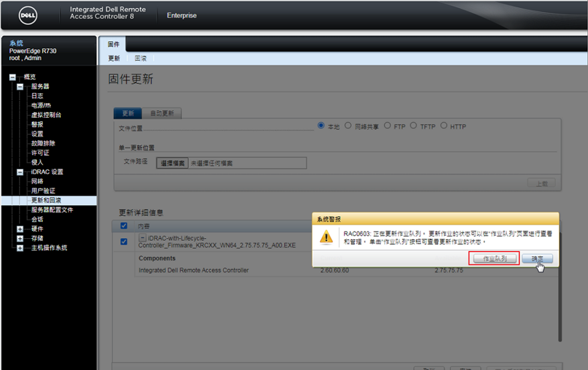Image resolution: width=588 pixels, height=370 pixels.
Task: Open 虚拟控制台 in the navigation tree
Action: pyautogui.click(x=46, y=115)
